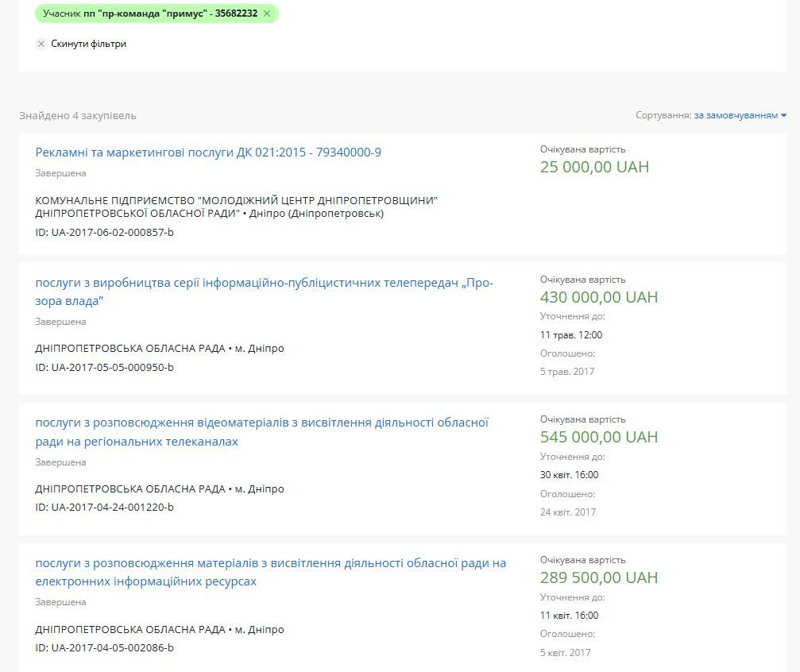Open the sorting dropdown за замовчуванням

pyautogui.click(x=735, y=115)
